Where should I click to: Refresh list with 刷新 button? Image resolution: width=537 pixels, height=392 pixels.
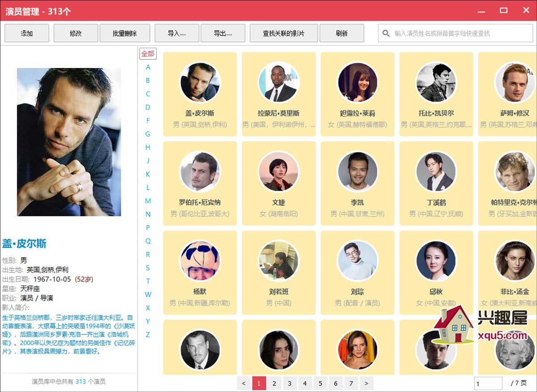point(342,34)
